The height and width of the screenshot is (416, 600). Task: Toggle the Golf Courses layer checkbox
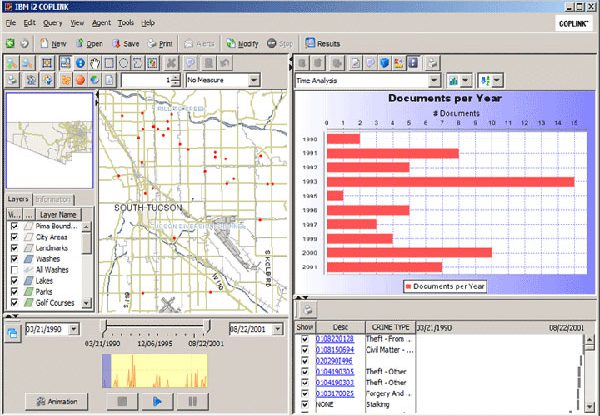(x=14, y=301)
